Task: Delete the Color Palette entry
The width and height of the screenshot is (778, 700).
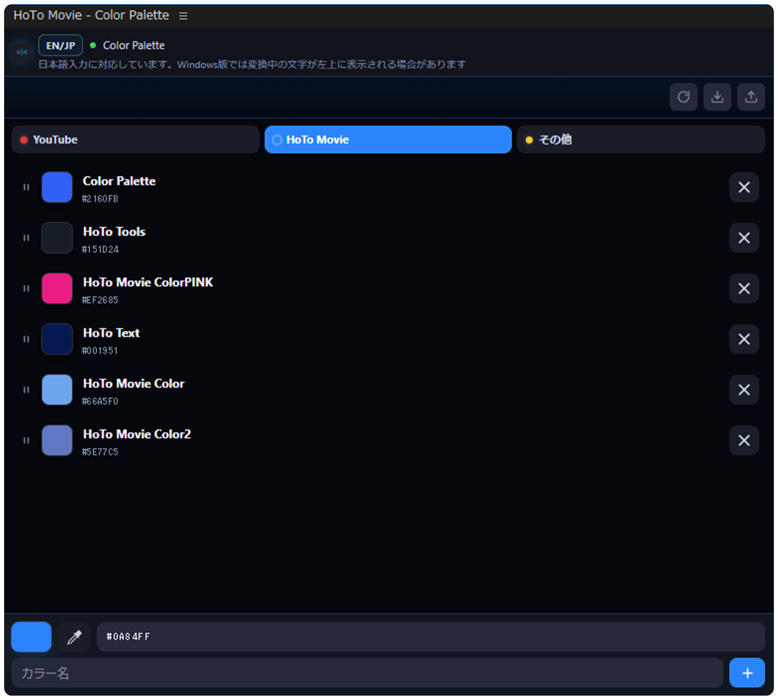Action: point(744,187)
